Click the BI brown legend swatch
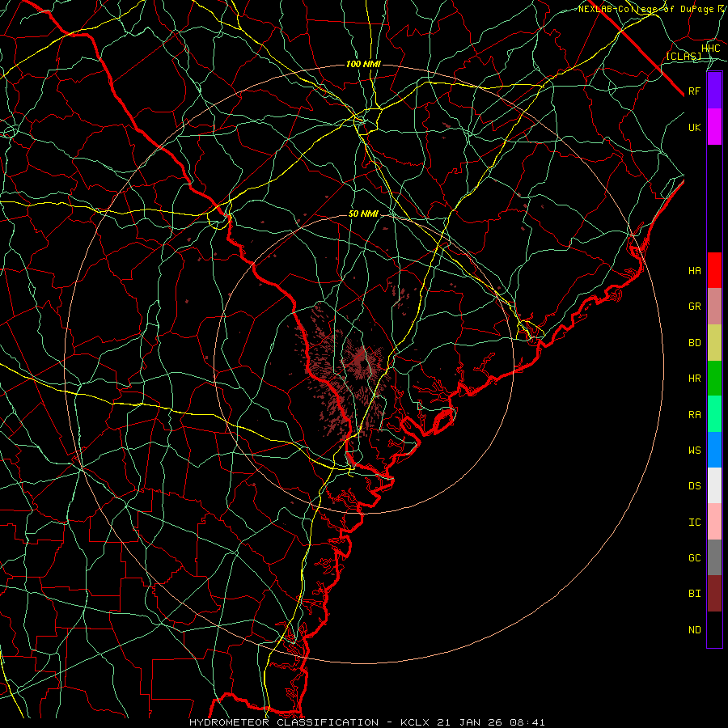This screenshot has width=728, height=728. 714,594
